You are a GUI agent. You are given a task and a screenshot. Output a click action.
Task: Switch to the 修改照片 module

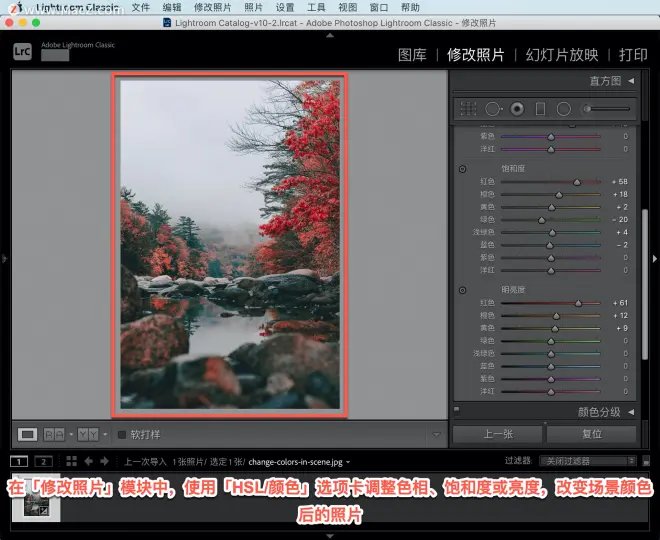tap(476, 55)
